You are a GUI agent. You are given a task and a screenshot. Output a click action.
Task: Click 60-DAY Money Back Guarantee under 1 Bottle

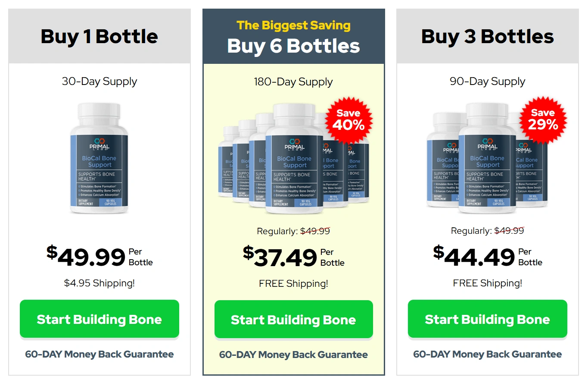point(100,355)
